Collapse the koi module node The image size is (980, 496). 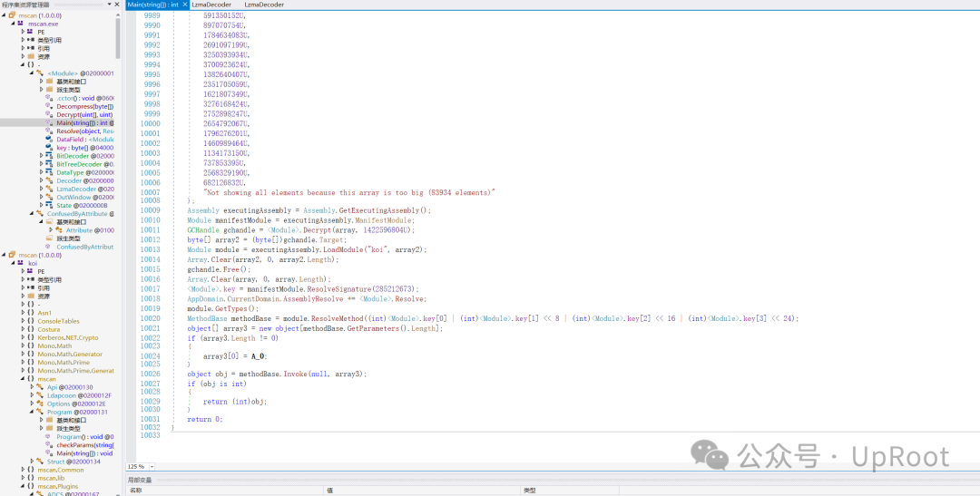point(12,263)
